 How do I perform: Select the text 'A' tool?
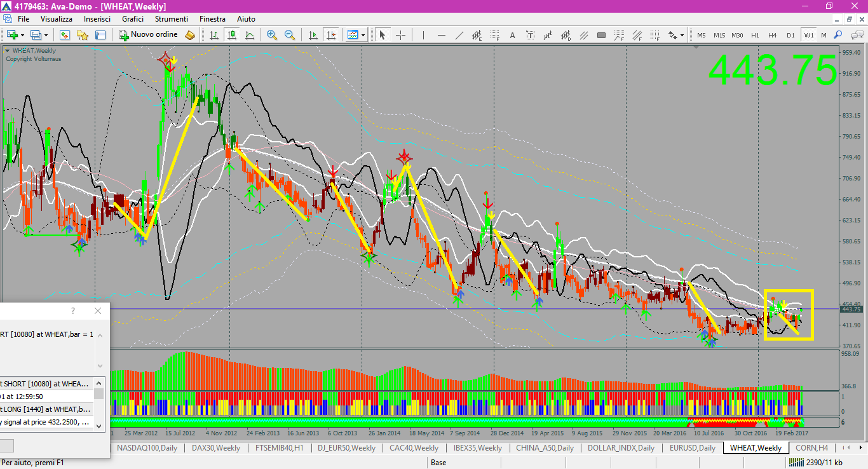pos(512,35)
